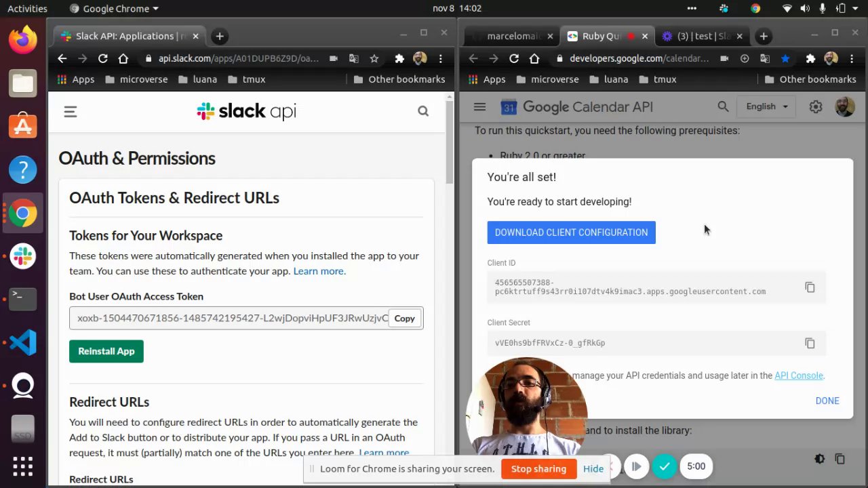The width and height of the screenshot is (868, 488).
Task: Reload the Slack API page
Action: (103, 58)
